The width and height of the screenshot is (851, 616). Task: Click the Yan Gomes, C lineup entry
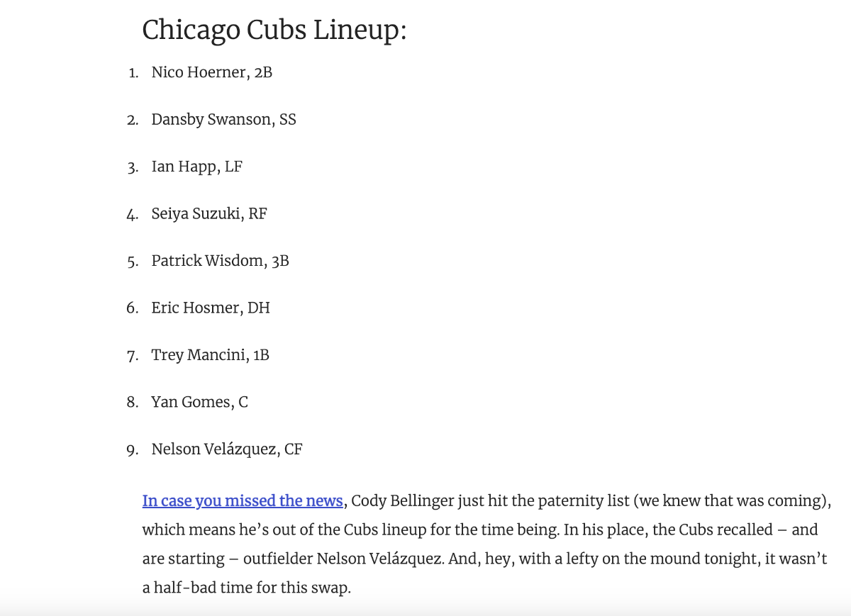point(199,403)
